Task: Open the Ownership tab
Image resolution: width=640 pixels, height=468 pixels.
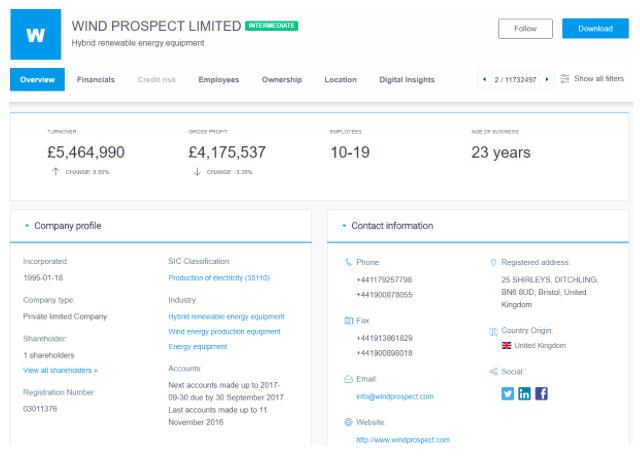Action: (282, 80)
